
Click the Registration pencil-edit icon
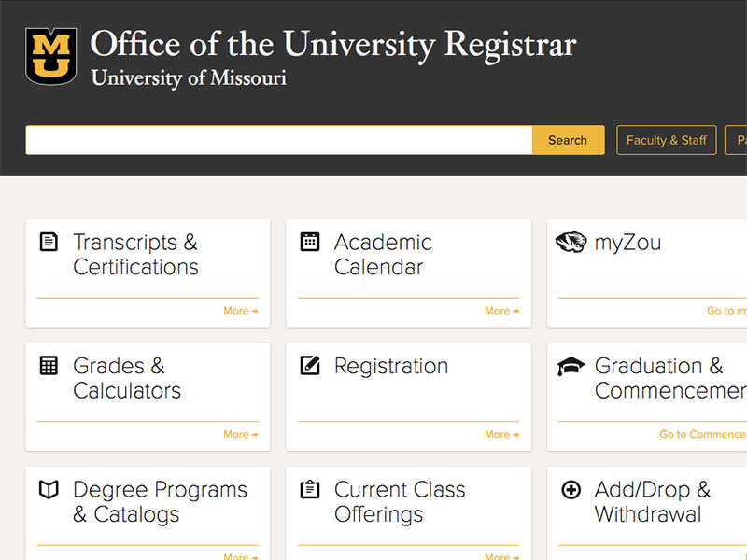(x=310, y=365)
